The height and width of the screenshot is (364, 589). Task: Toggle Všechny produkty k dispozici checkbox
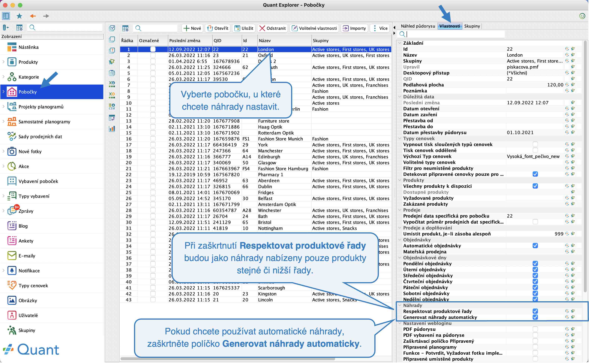pyautogui.click(x=535, y=186)
